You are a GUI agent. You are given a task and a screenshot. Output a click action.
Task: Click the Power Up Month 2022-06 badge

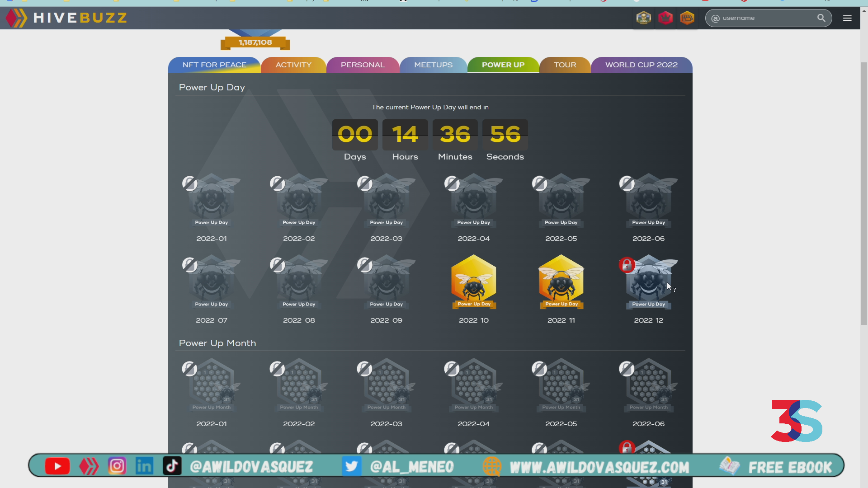[x=648, y=385]
